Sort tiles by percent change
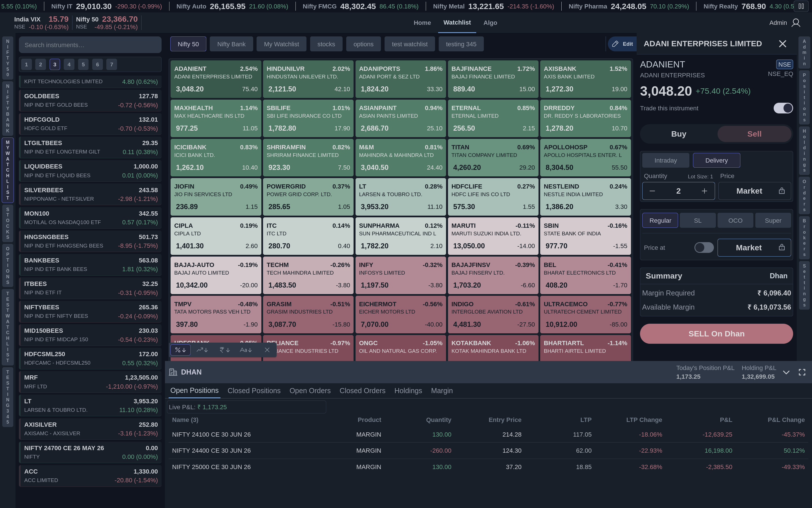The height and width of the screenshot is (508, 812). coord(180,350)
